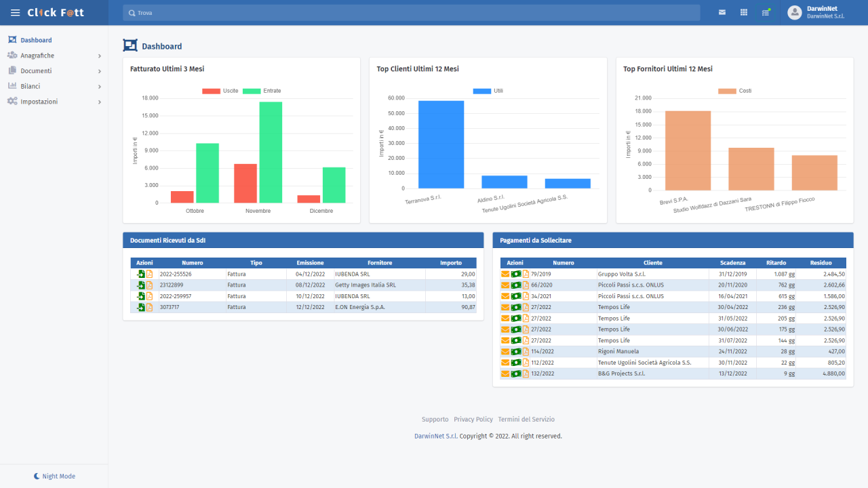Screen dimensions: 868x488
Task: Click the 90,87 importo value
Action: (467, 307)
